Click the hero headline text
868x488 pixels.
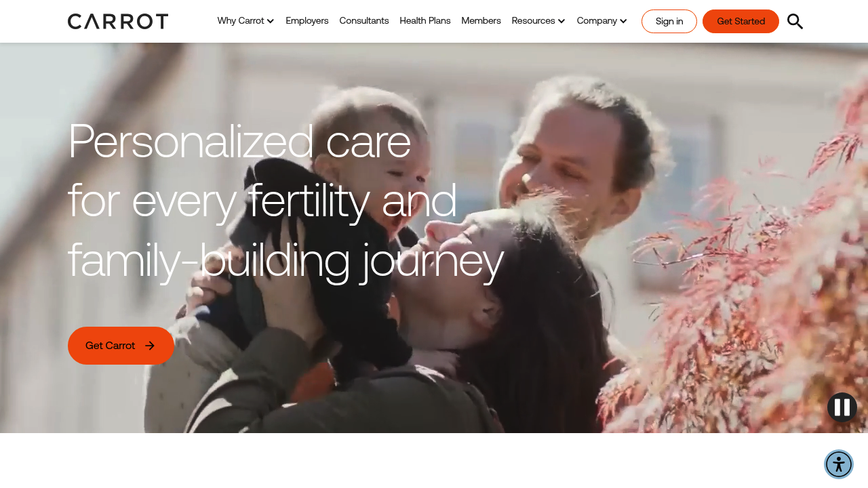coord(285,200)
